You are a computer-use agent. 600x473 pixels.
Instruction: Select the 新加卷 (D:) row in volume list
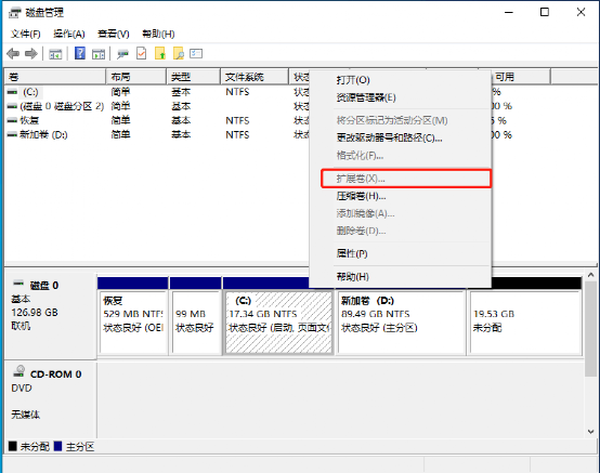45,134
